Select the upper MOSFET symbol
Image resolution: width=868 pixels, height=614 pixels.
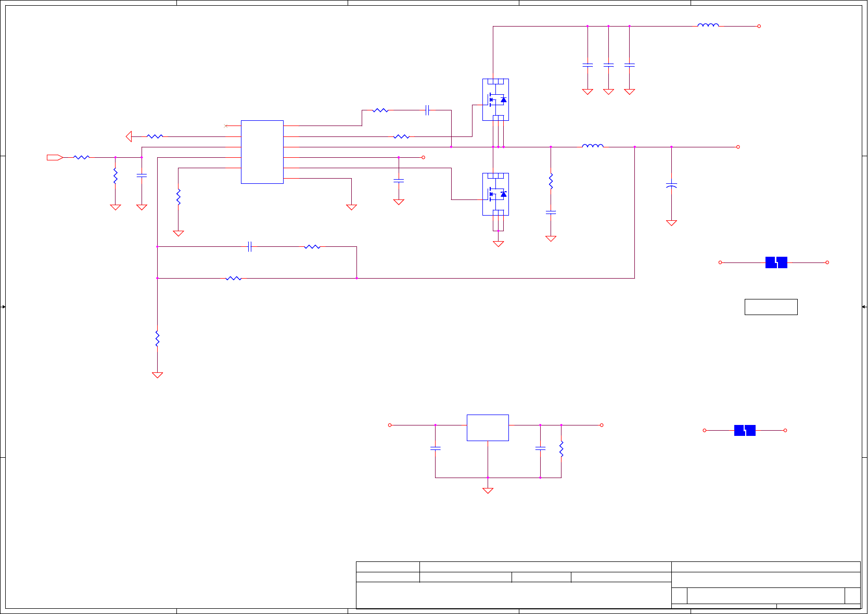495,99
